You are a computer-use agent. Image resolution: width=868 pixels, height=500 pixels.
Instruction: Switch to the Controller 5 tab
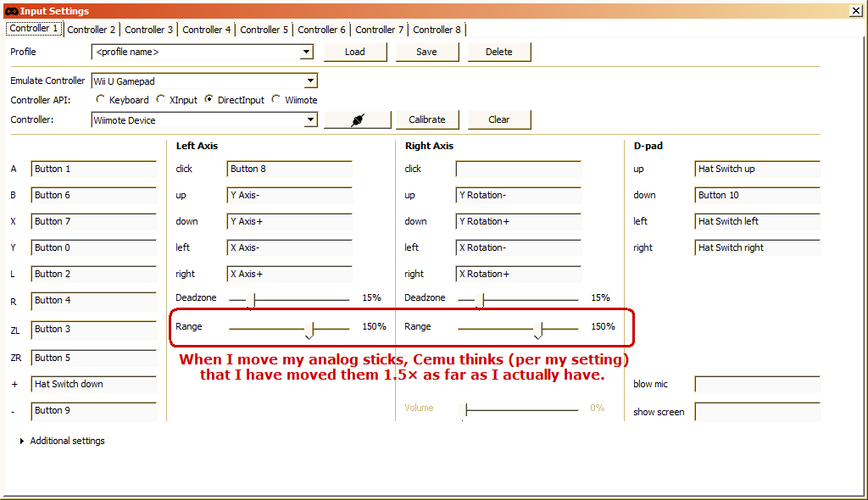point(264,30)
